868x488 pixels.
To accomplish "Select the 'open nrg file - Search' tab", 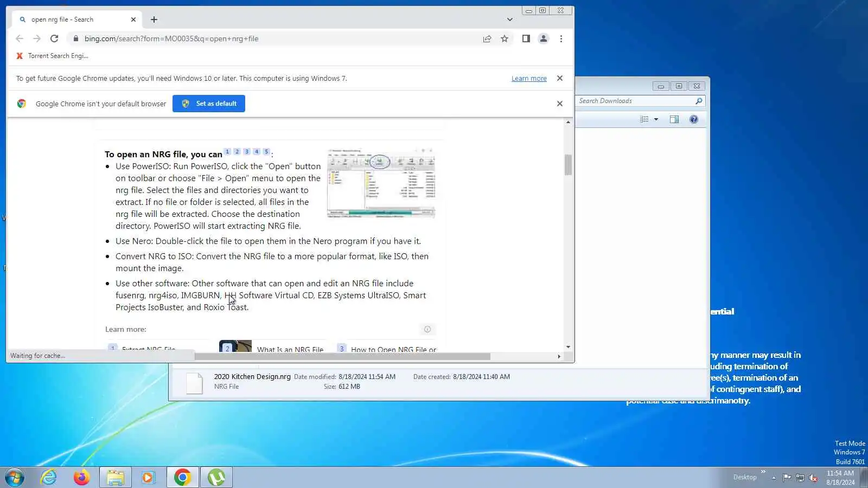I will pyautogui.click(x=77, y=20).
